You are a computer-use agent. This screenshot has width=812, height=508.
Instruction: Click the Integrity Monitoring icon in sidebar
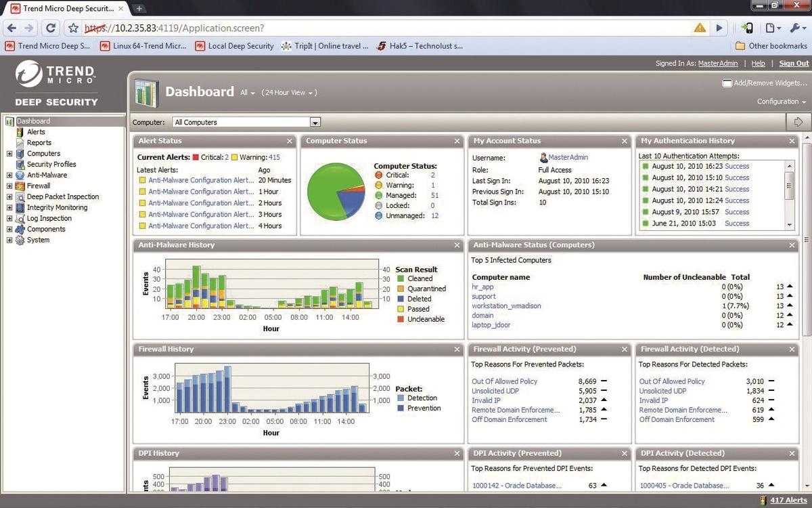coord(20,208)
